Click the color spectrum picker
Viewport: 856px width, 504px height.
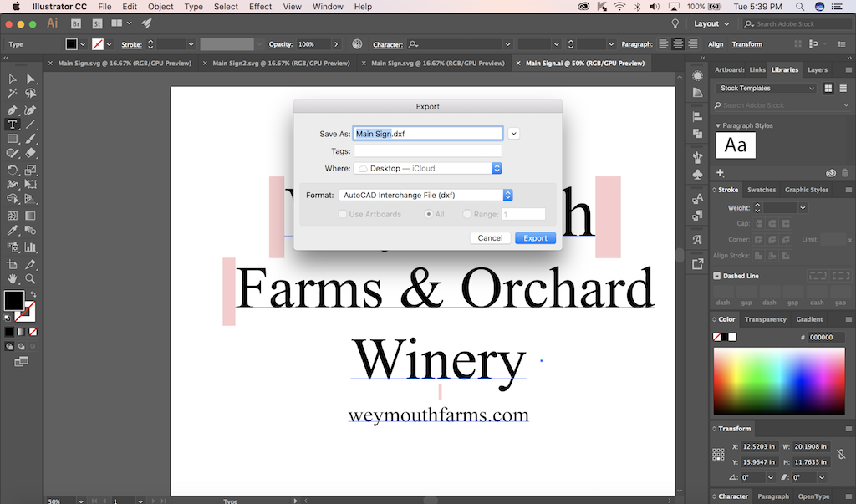779,381
